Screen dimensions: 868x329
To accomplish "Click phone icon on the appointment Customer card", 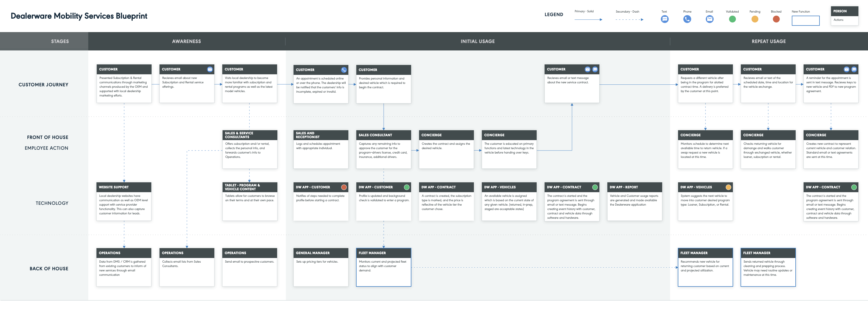I will 344,70.
